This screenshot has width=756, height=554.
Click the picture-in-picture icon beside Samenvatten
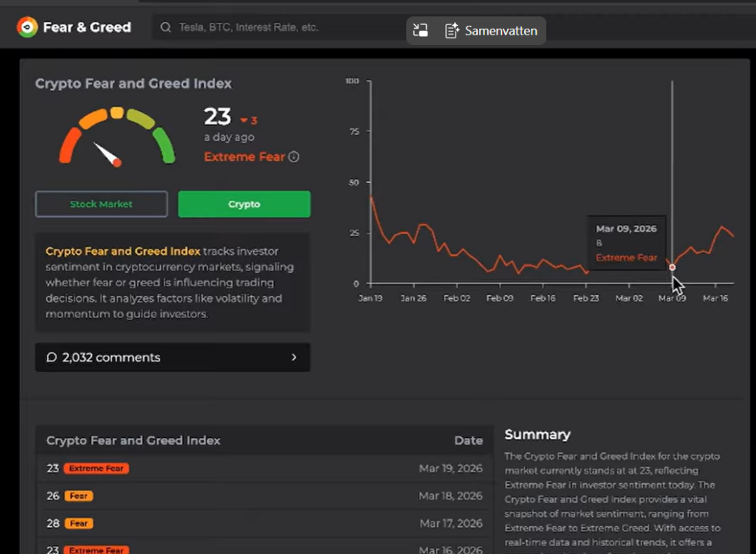420,30
